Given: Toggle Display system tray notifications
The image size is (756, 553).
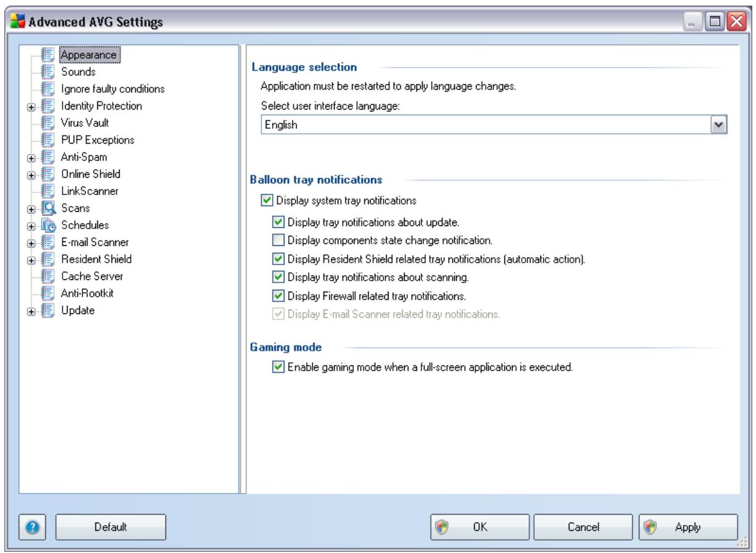Looking at the screenshot, I should [x=267, y=200].
